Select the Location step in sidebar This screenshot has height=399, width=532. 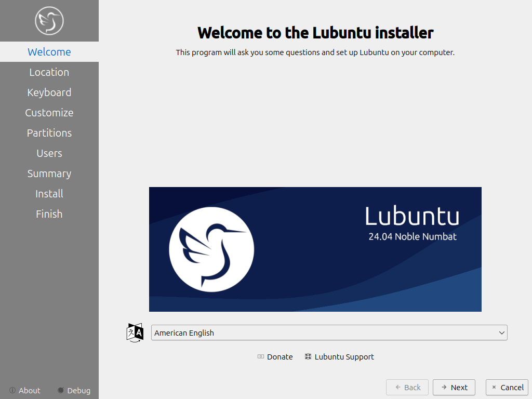pos(49,72)
